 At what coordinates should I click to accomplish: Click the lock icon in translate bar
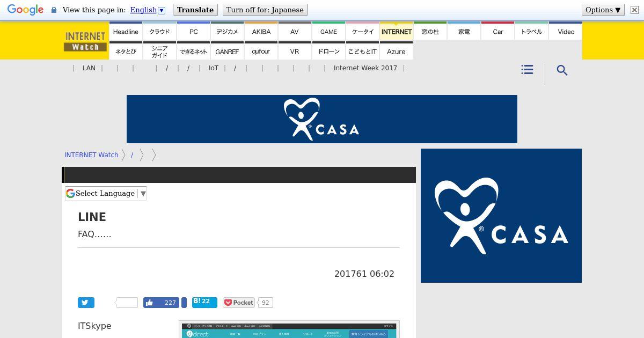54,10
